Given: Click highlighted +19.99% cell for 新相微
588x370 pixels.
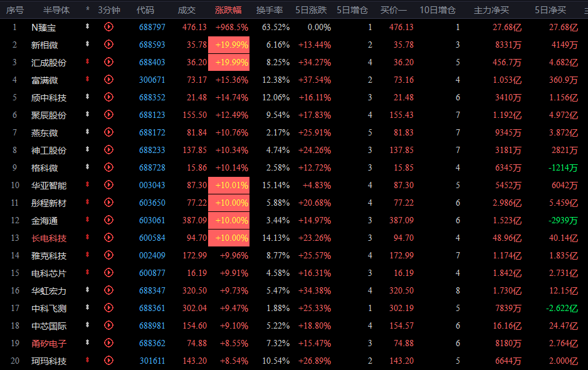Looking at the screenshot, I should (x=229, y=45).
